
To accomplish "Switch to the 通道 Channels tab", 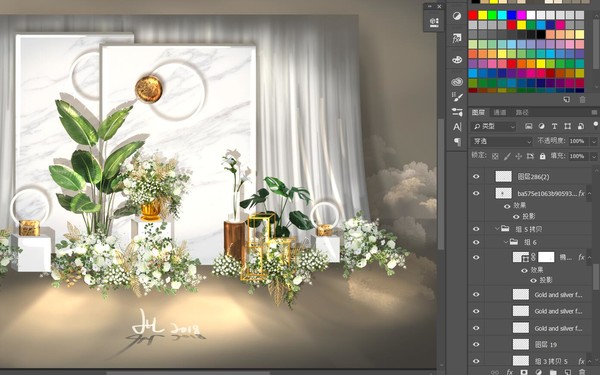I will point(500,112).
